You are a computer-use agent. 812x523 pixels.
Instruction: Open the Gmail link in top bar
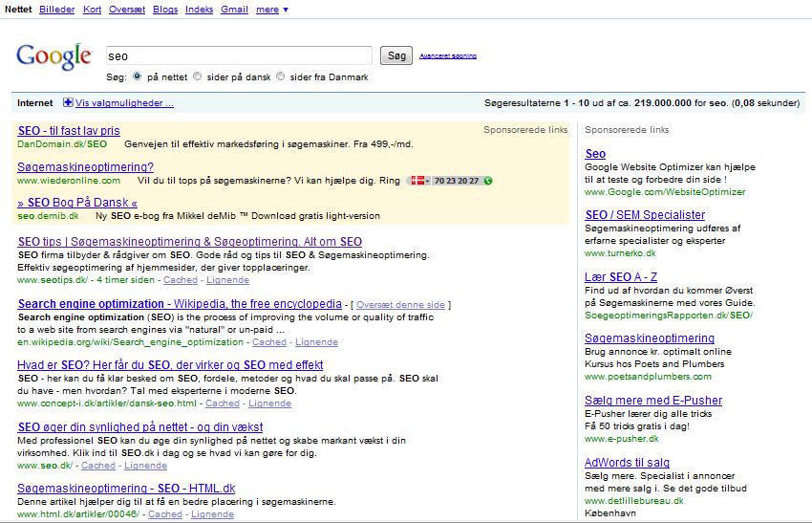click(235, 10)
